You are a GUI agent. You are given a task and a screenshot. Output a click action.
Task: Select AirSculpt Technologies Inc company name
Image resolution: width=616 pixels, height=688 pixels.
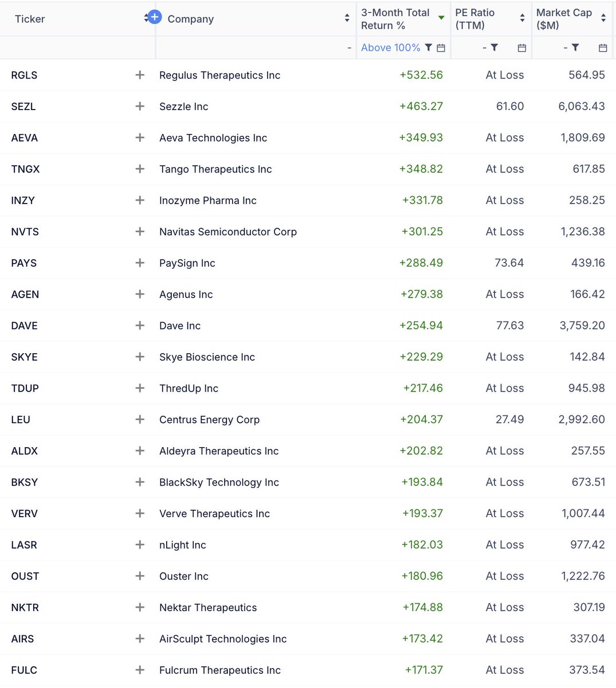click(223, 639)
